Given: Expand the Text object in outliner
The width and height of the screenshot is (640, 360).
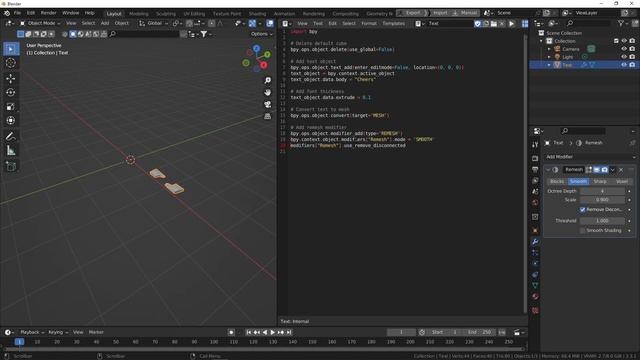Looking at the screenshot, I should (549, 65).
